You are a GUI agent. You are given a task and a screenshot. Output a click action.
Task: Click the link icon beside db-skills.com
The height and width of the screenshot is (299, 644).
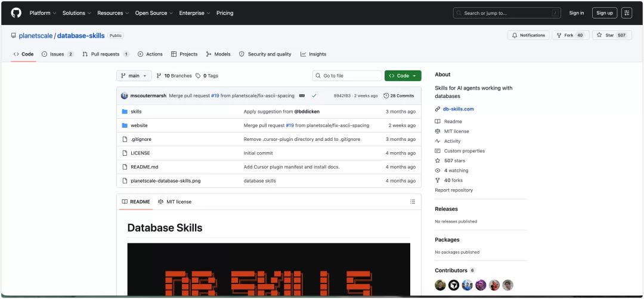(x=438, y=109)
